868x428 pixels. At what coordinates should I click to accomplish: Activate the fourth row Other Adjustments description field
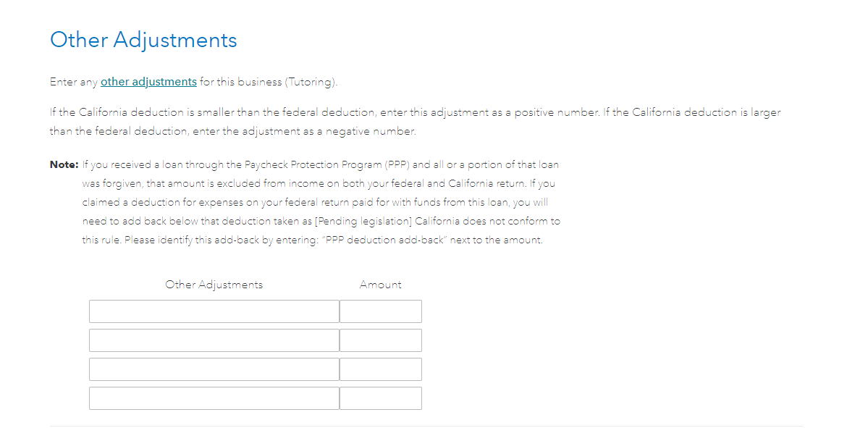click(214, 398)
